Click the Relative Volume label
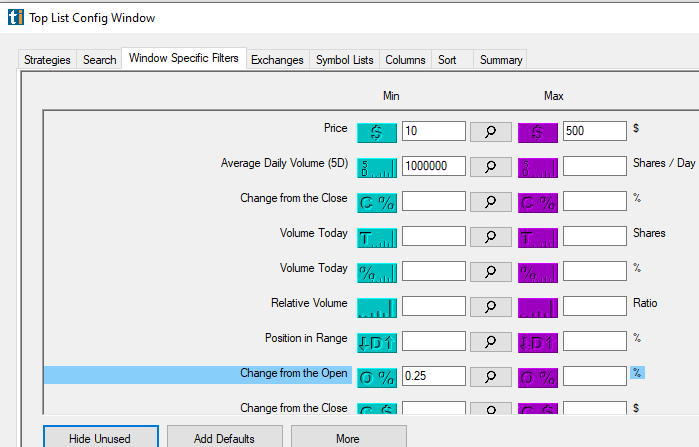The height and width of the screenshot is (447, 699). (309, 303)
